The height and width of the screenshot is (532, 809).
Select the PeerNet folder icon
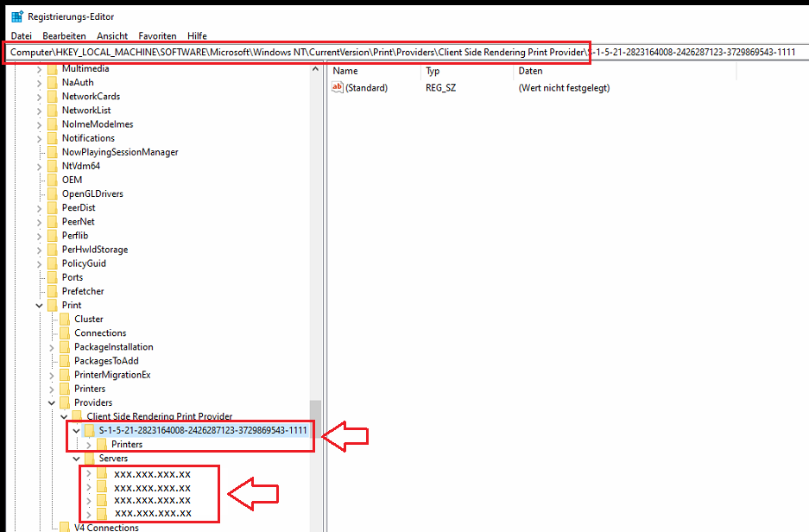52,221
